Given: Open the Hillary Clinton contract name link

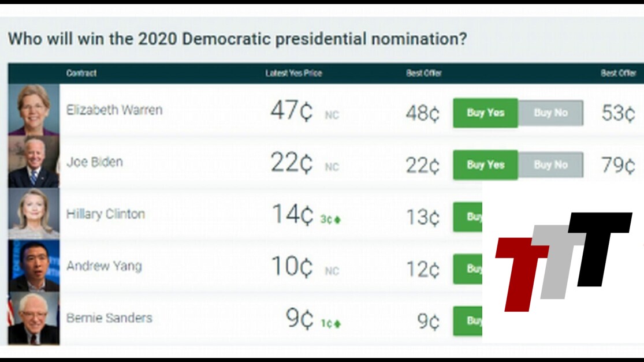Looking at the screenshot, I should point(106,214).
